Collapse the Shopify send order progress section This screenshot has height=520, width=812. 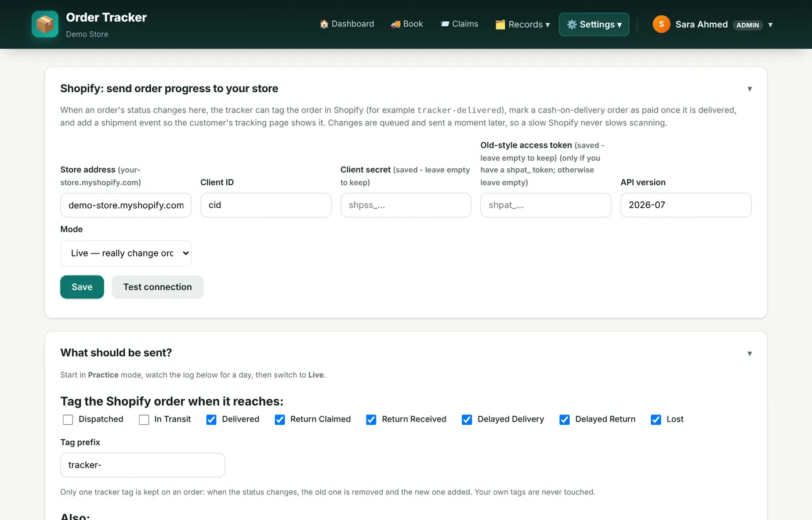point(749,89)
